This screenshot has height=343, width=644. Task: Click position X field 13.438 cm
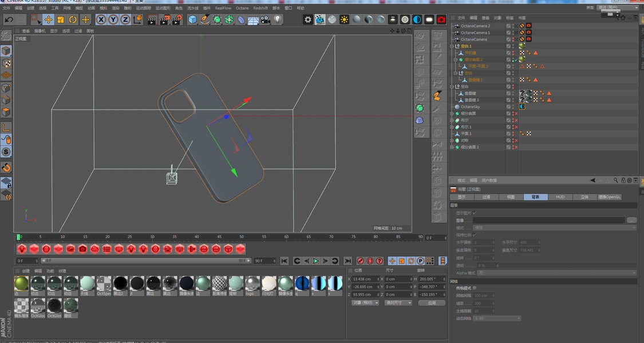point(366,279)
